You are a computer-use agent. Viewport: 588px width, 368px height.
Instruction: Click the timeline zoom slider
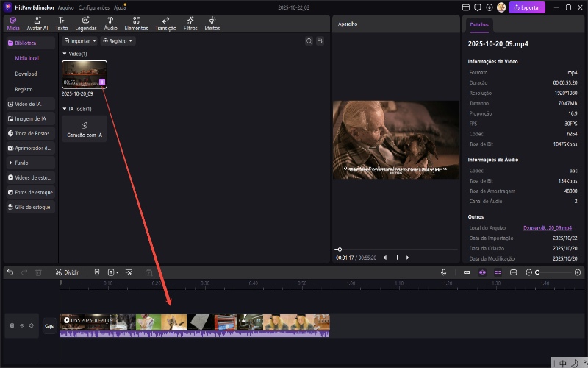point(537,272)
